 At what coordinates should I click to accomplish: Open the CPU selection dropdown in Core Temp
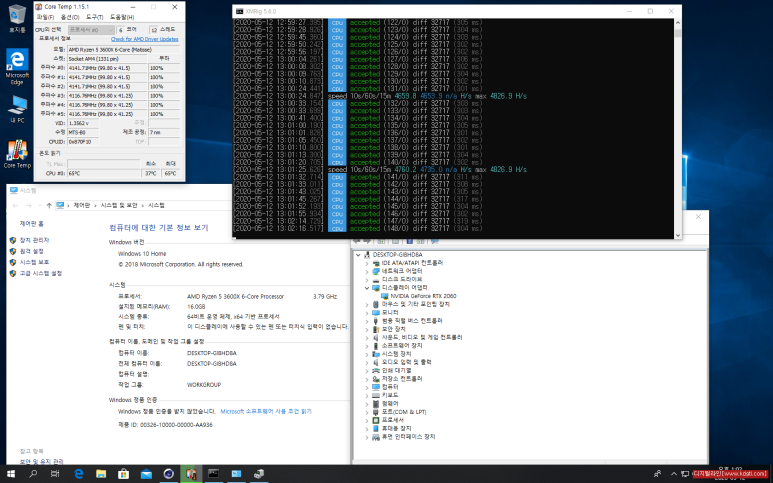click(91, 30)
